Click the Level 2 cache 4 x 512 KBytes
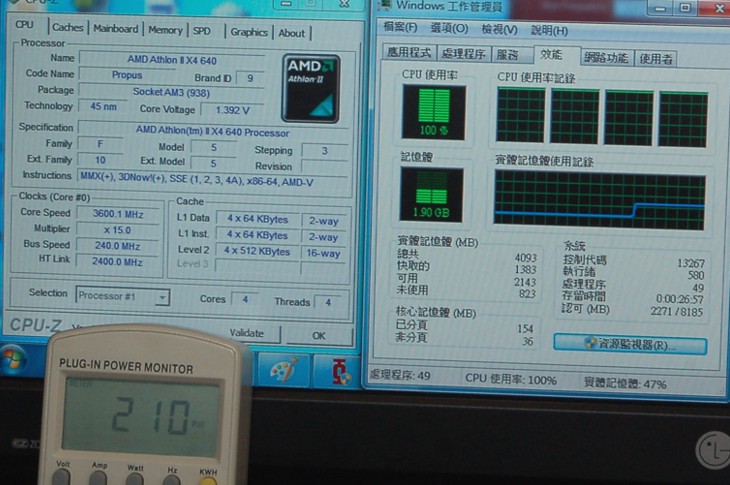Image resolution: width=730 pixels, height=485 pixels. pos(257,251)
